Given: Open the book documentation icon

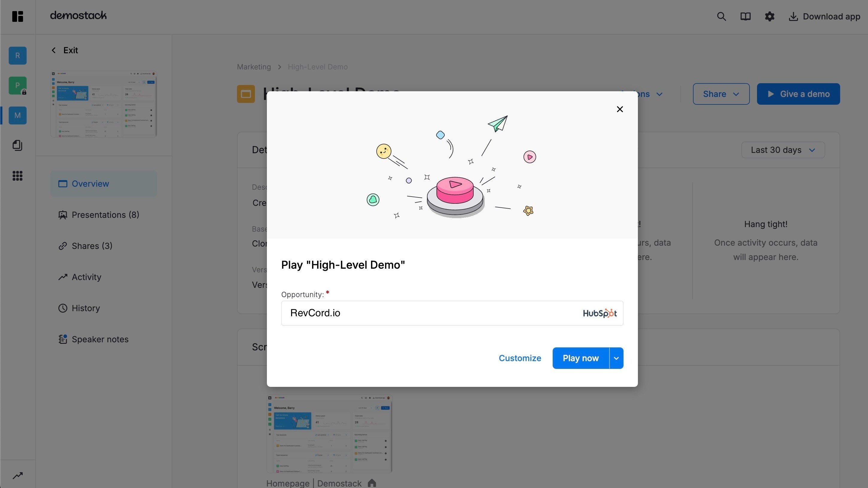Looking at the screenshot, I should pyautogui.click(x=745, y=16).
